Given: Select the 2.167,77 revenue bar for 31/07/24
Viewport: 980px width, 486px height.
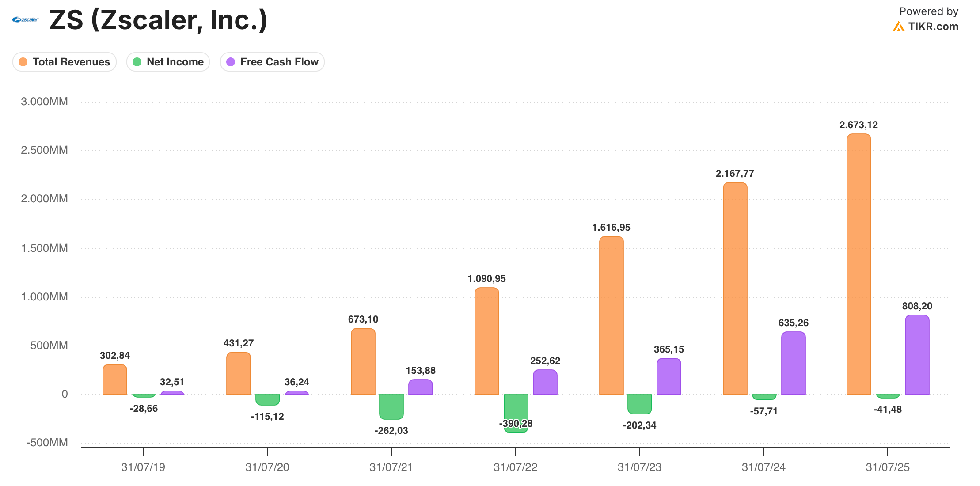Looking at the screenshot, I should click(735, 289).
